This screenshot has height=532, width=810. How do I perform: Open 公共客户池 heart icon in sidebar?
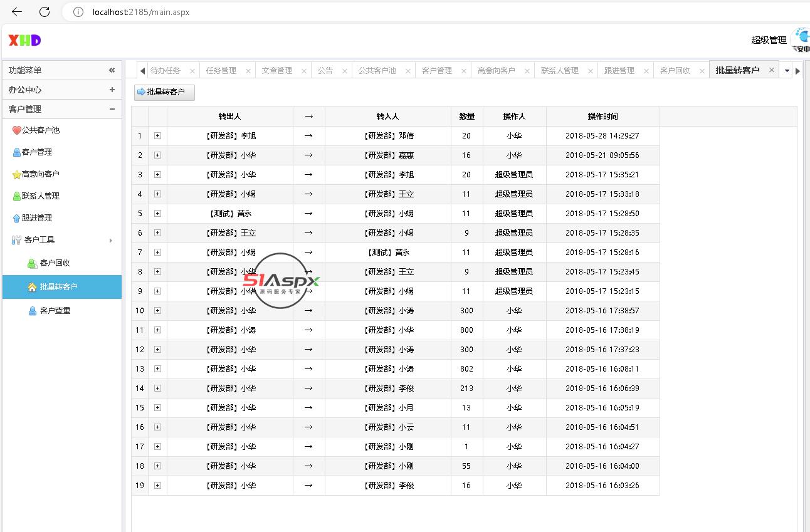coord(17,130)
